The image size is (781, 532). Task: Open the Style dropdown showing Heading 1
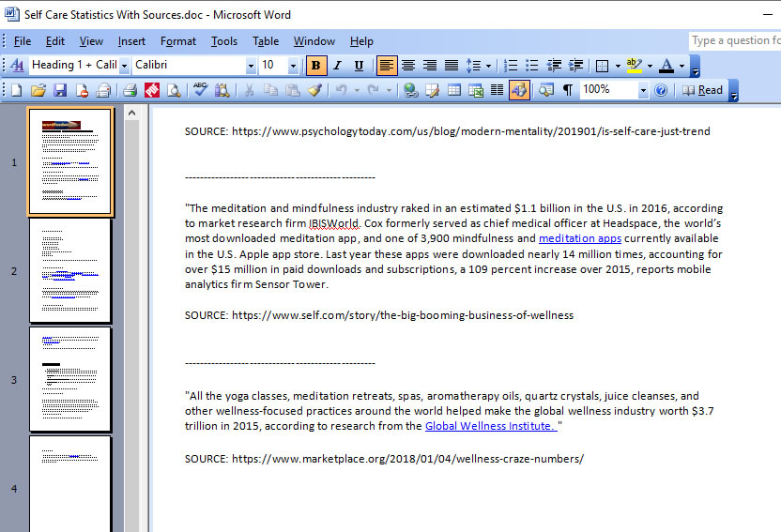tap(124, 65)
